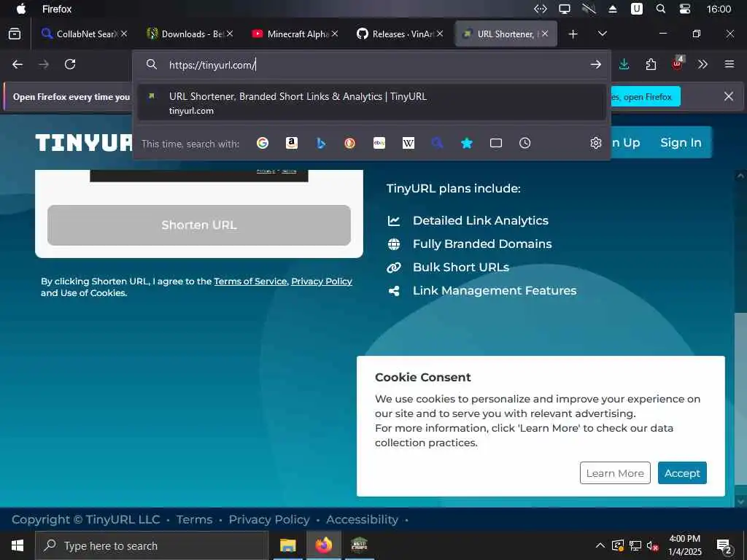Screen dimensions: 747x560
Task: Open File Explorer from the taskbar
Action: [x=287, y=545]
